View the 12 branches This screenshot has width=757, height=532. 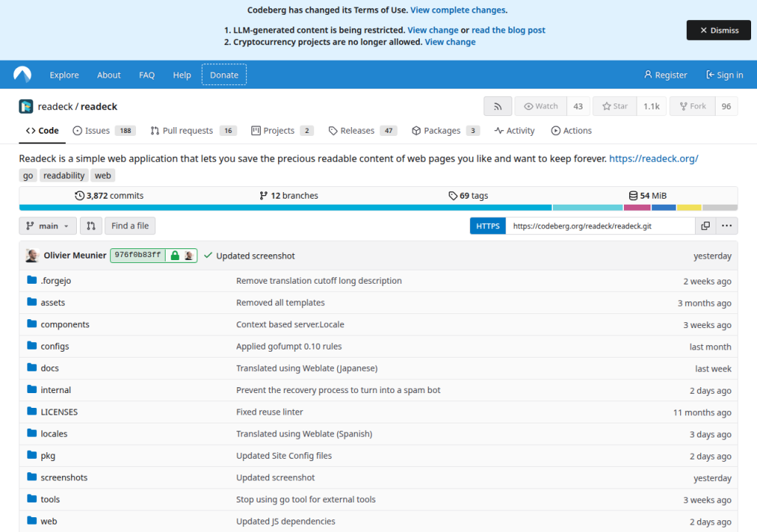point(289,196)
